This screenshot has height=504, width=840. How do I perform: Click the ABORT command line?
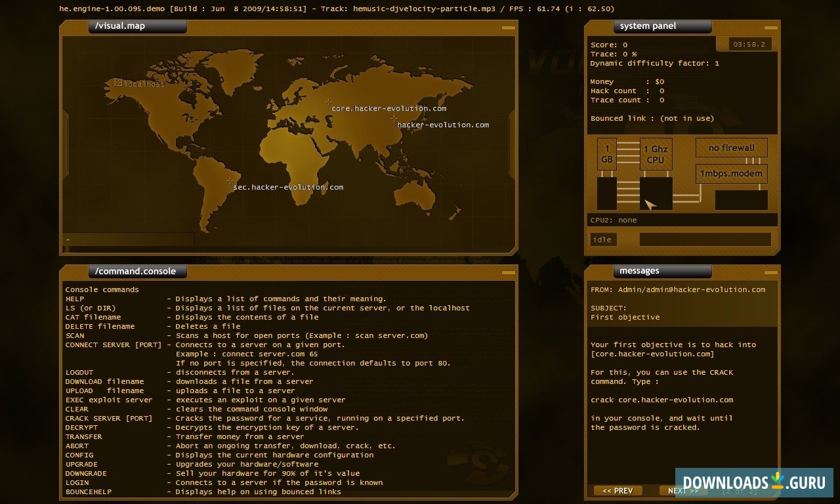click(230, 446)
